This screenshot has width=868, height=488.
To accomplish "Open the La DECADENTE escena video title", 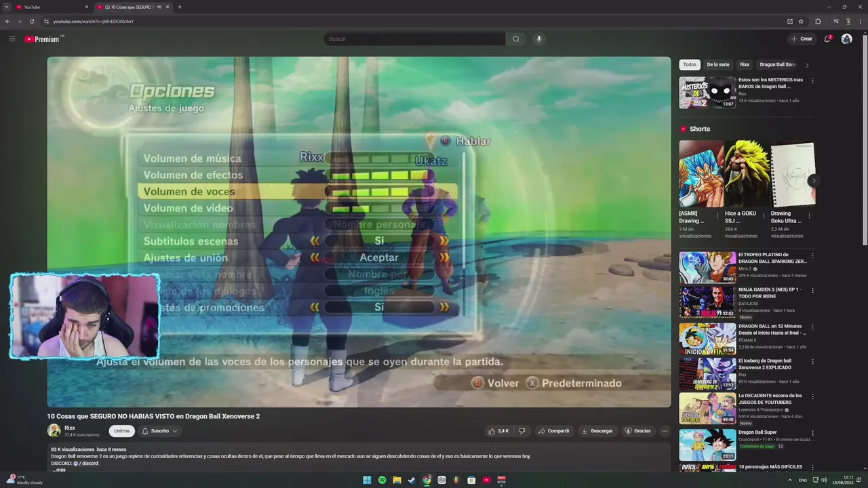I will pos(770,399).
